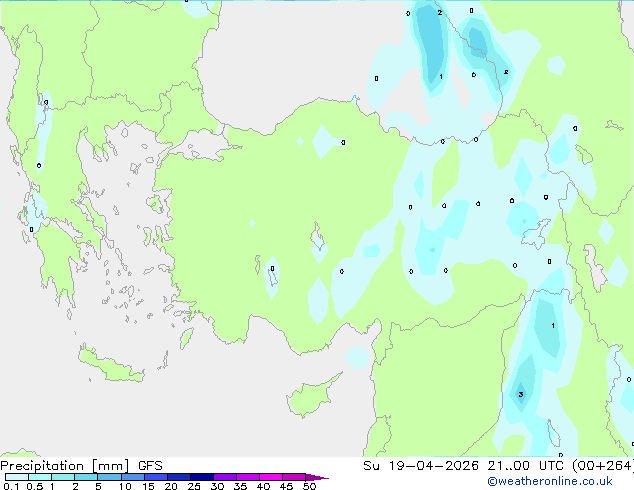Screen dimensions: 634x490
Task: Click the "3" precipitation value on the map
Action: 521,394
